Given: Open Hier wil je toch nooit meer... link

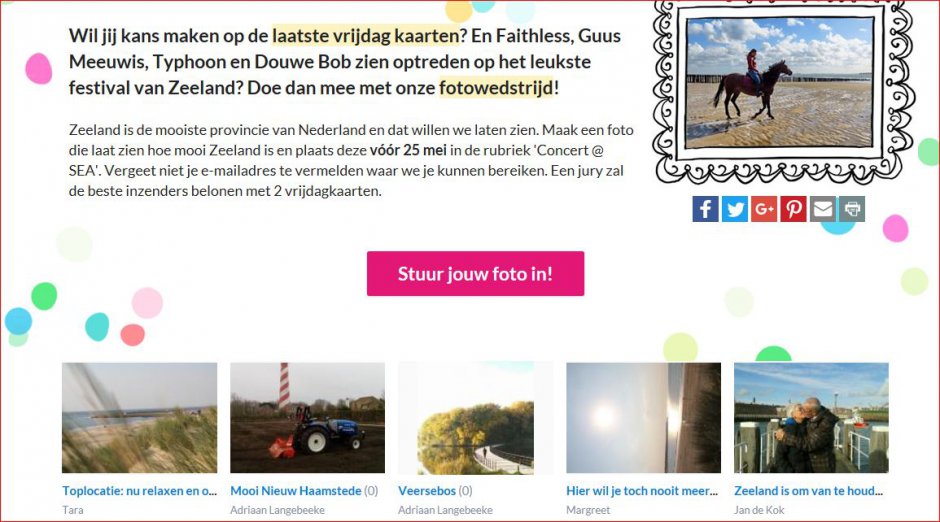Looking at the screenshot, I should coord(642,491).
